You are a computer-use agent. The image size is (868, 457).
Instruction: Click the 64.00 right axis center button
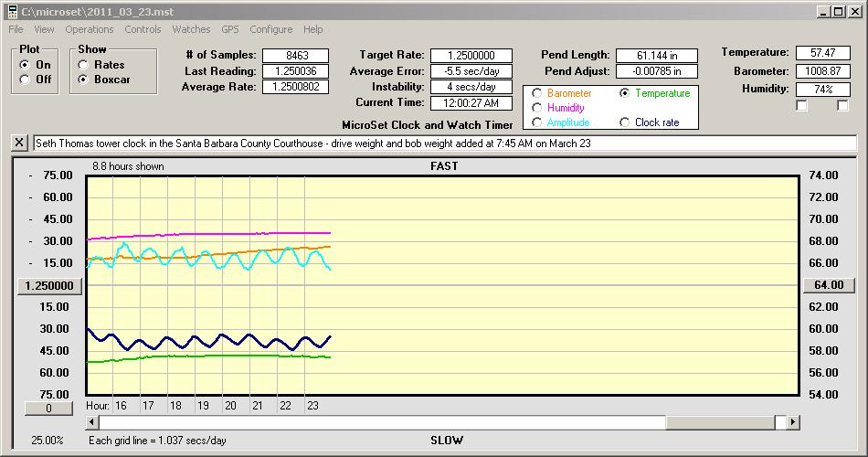point(829,285)
